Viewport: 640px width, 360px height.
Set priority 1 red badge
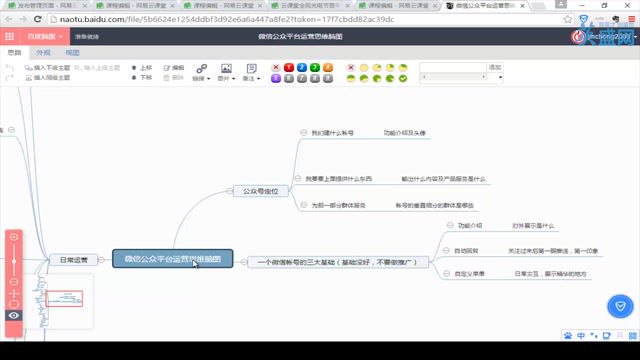(289, 67)
